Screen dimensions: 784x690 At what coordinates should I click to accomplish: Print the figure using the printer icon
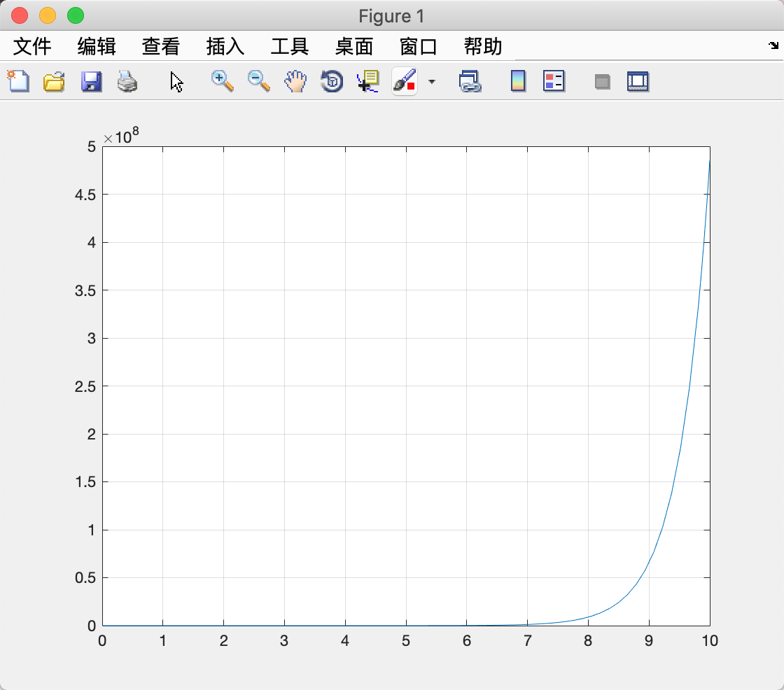click(x=127, y=81)
